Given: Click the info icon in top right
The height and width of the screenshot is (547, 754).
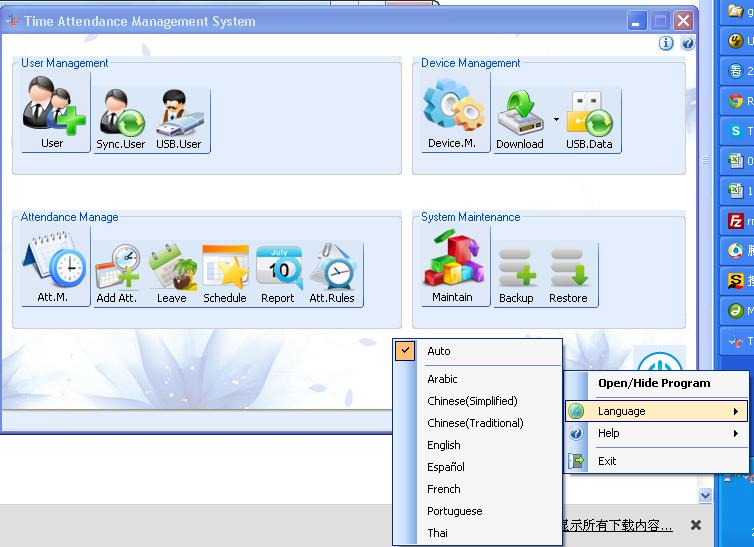Looking at the screenshot, I should tap(666, 43).
